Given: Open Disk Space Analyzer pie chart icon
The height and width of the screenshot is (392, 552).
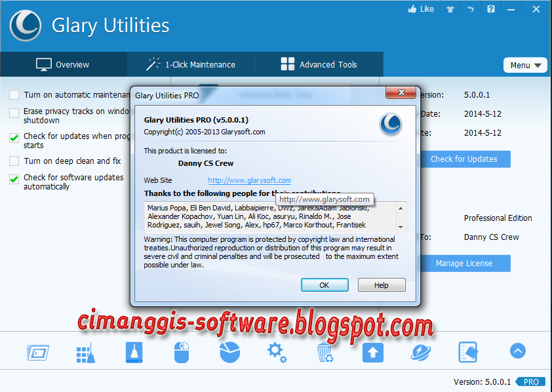Looking at the screenshot, I should 229,352.
